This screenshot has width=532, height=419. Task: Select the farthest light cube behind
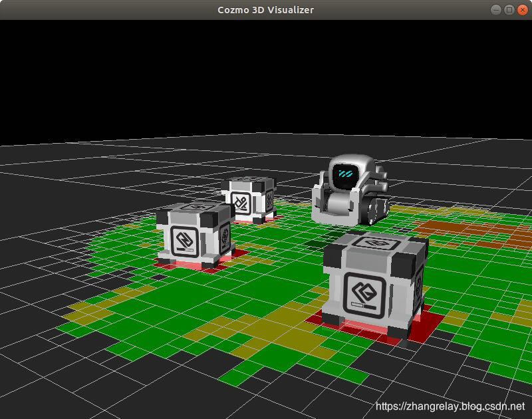click(249, 200)
